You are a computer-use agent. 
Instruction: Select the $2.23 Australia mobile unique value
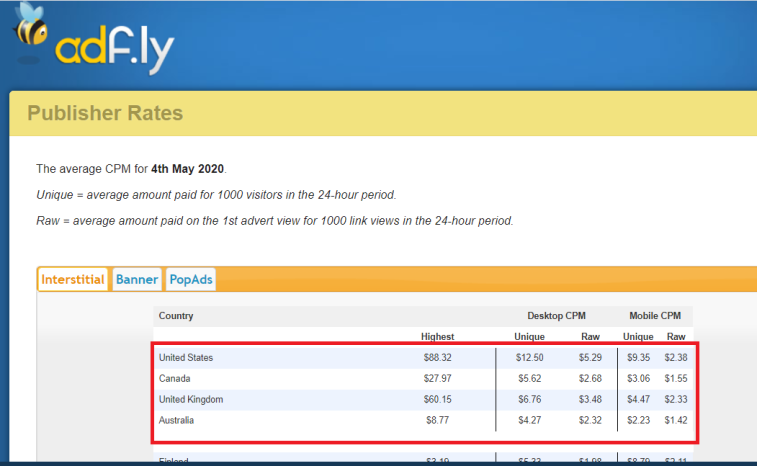click(x=638, y=420)
